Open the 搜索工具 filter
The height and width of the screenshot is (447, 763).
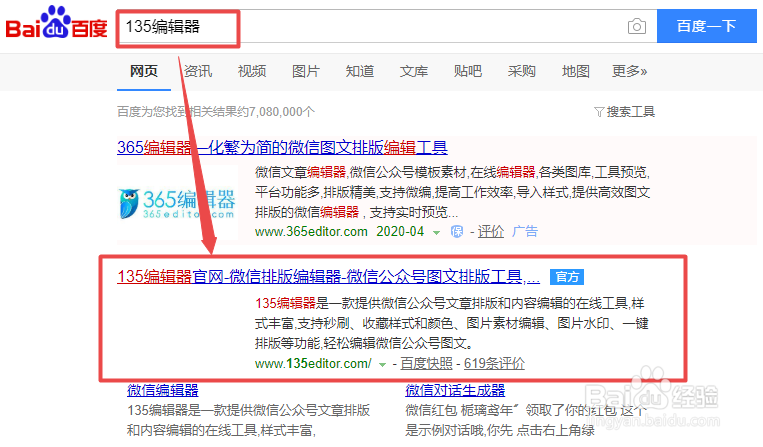[x=624, y=112]
